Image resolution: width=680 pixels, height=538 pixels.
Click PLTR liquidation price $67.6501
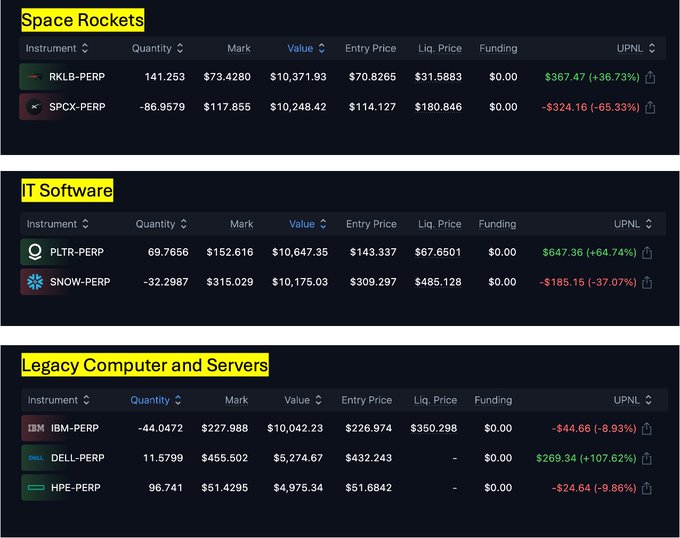coord(438,252)
